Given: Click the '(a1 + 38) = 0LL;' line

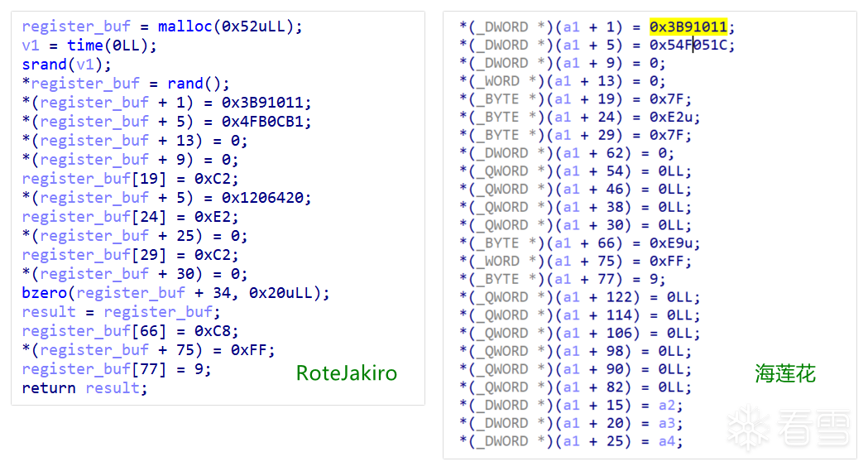Looking at the screenshot, I should tap(575, 207).
